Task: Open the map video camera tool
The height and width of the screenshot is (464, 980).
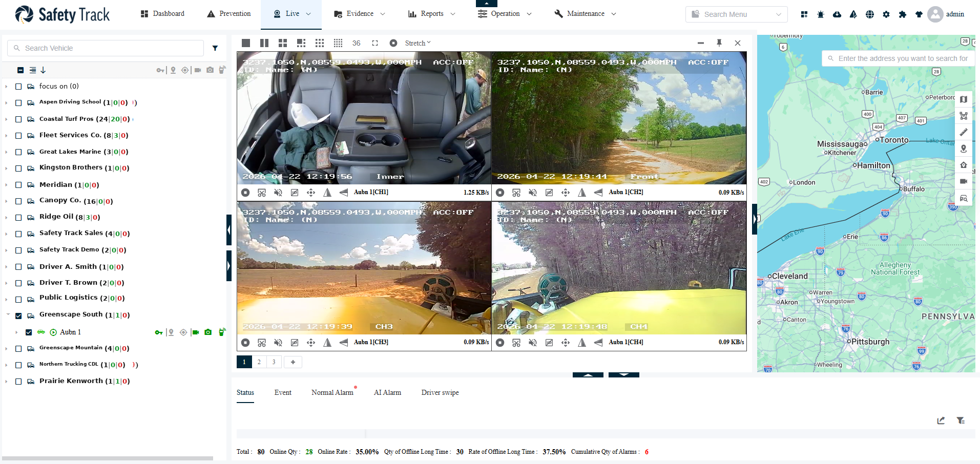Action: click(964, 181)
